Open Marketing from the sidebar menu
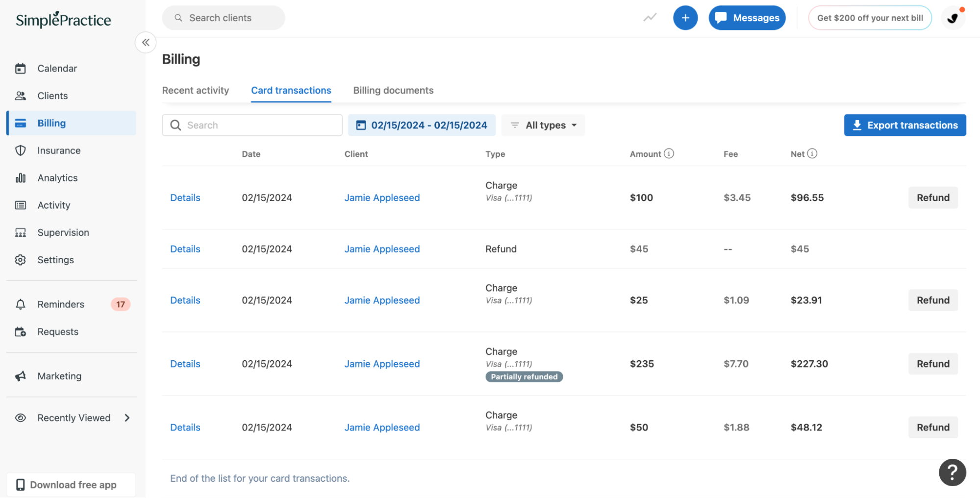Viewport: 980px width, 498px height. coord(71,376)
